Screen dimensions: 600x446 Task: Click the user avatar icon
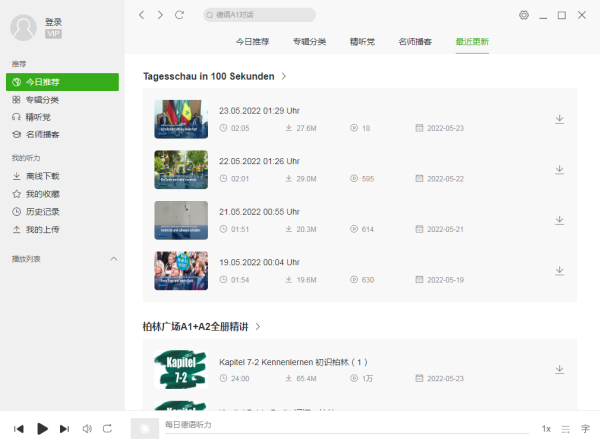point(23,28)
